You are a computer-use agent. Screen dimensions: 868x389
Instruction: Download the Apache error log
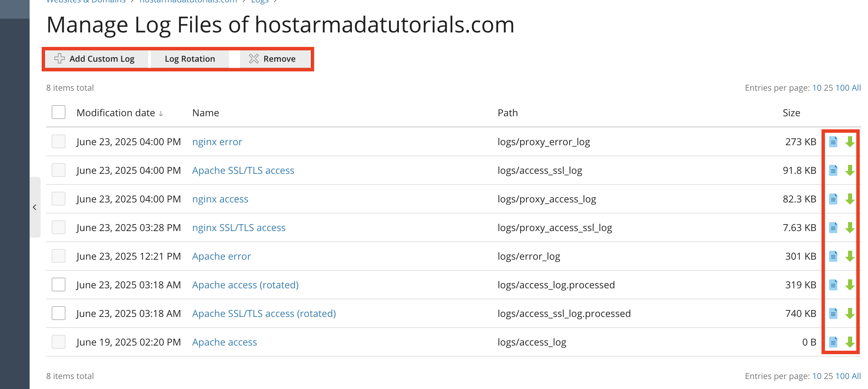click(x=850, y=256)
